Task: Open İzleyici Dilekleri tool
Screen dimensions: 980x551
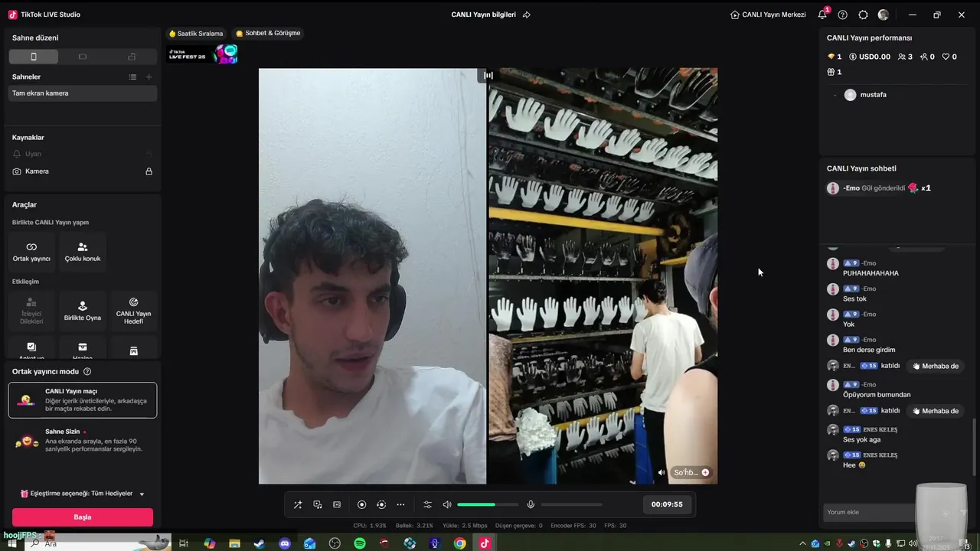Action: point(31,311)
